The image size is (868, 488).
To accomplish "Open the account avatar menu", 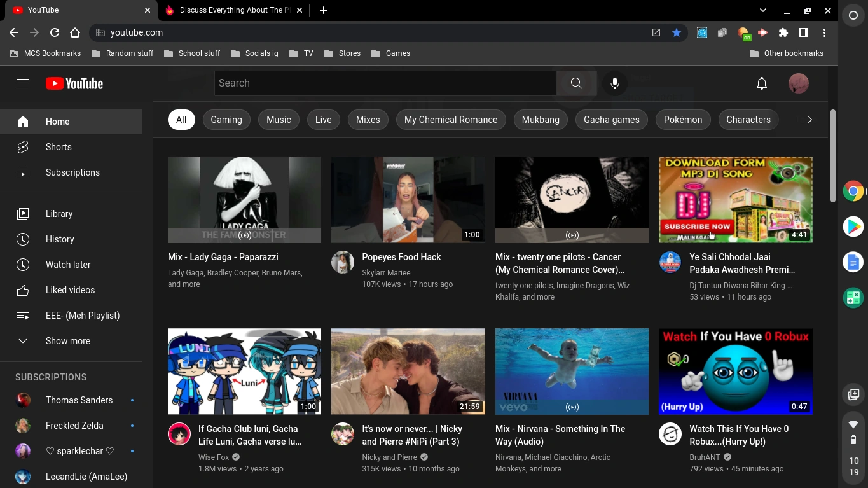I will pos(798,83).
